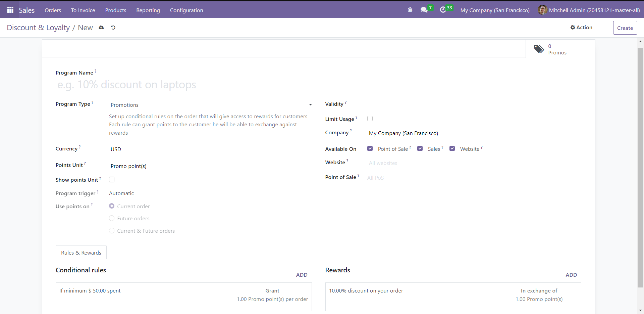Open Point of Sale All PoS field
The height and width of the screenshot is (314, 644).
474,178
